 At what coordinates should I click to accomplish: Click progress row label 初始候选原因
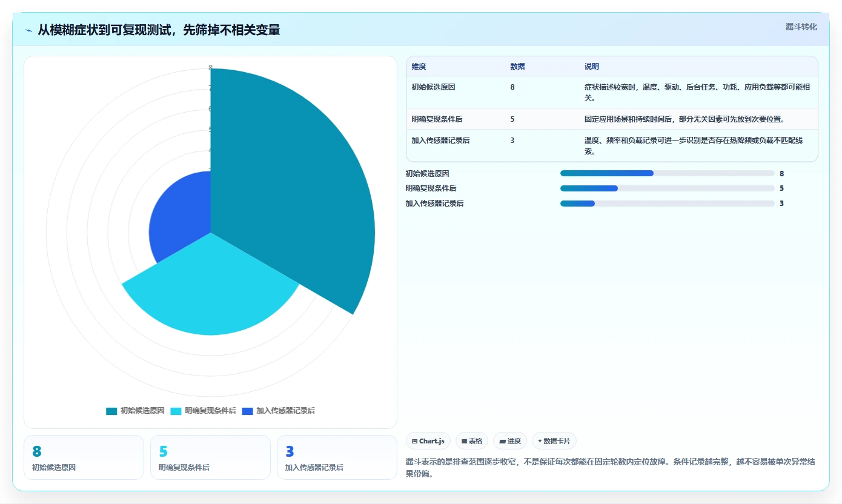428,174
